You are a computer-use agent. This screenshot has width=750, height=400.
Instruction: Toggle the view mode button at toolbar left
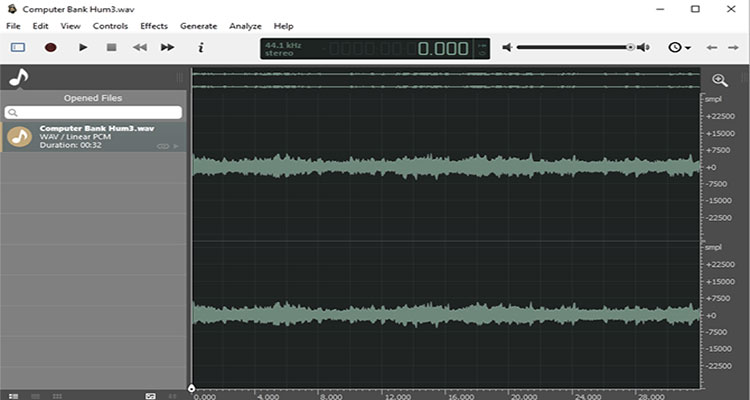click(18, 47)
